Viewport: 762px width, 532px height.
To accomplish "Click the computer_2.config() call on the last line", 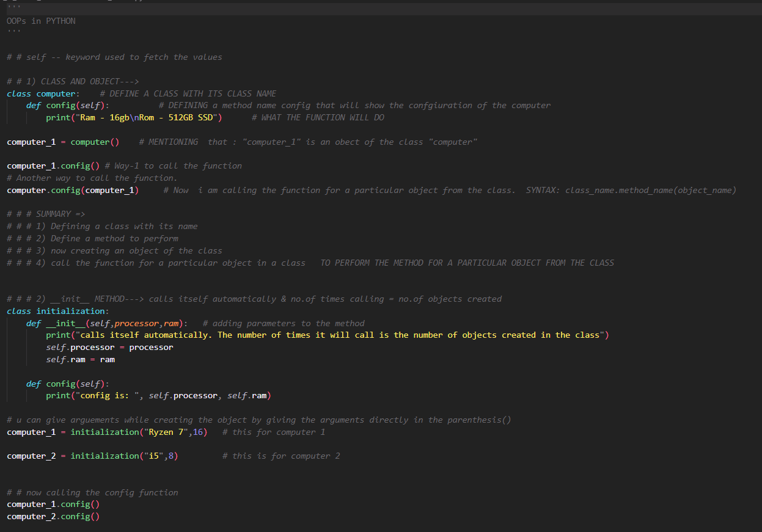I will pos(52,516).
